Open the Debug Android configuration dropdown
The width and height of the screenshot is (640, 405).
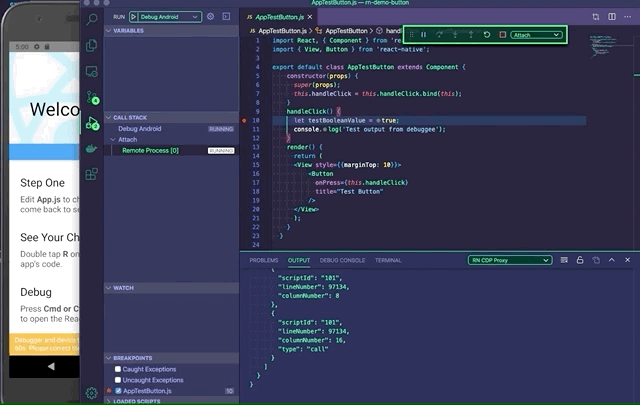[169, 17]
